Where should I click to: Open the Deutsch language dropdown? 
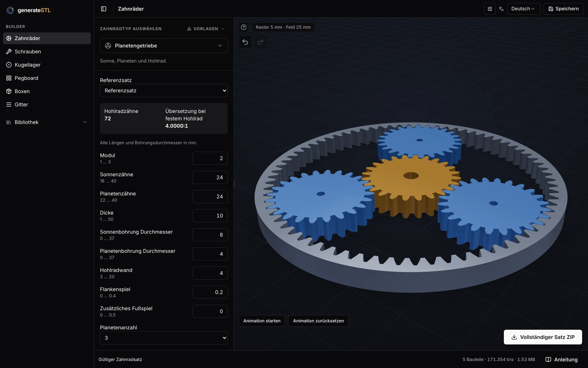pos(523,9)
